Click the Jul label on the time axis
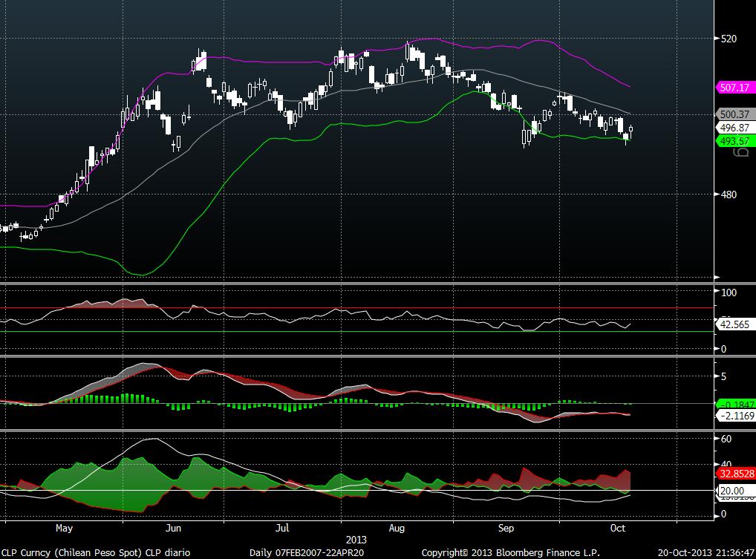This screenshot has width=756, height=559. 282,528
